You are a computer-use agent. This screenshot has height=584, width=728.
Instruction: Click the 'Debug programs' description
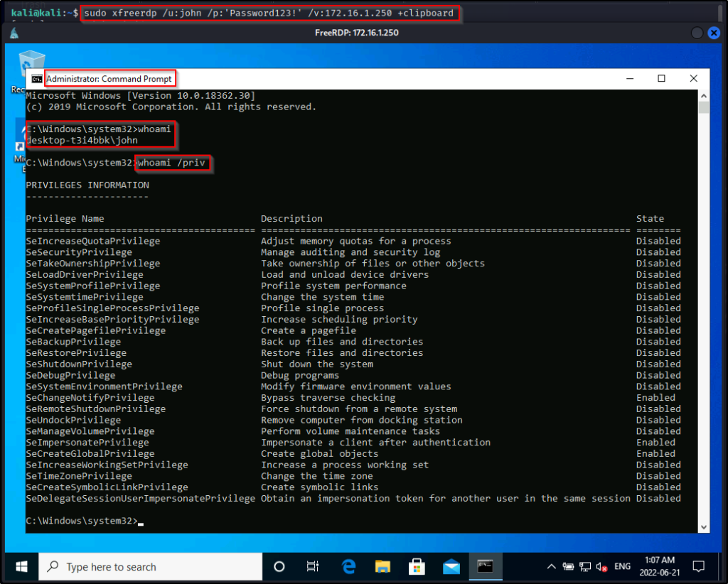[300, 375]
